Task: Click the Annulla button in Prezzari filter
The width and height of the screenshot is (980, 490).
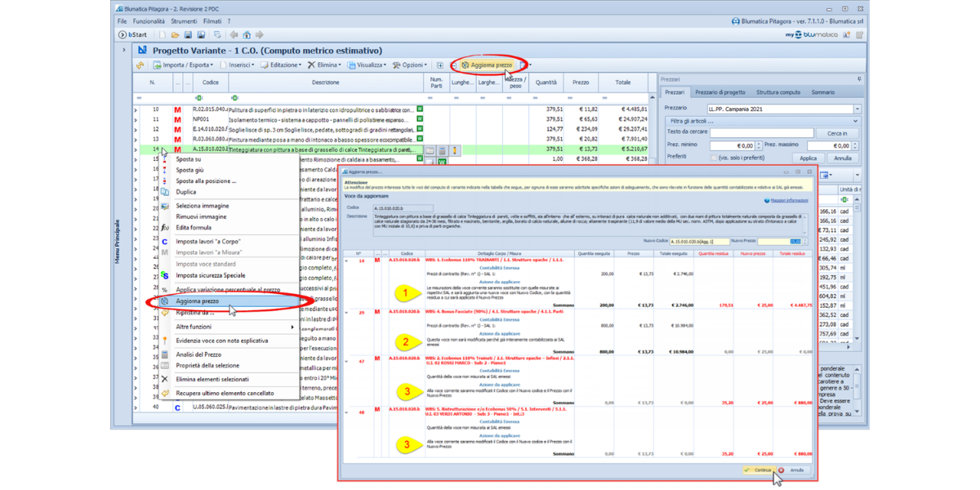Action: 842,158
